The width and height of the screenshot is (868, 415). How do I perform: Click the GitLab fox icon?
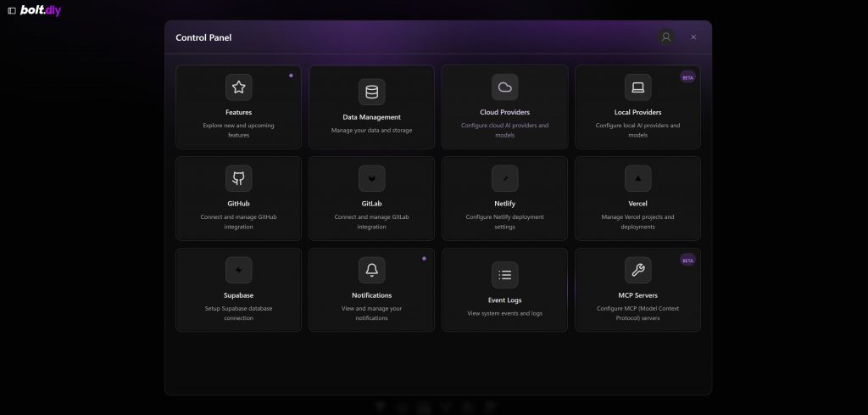click(x=371, y=178)
